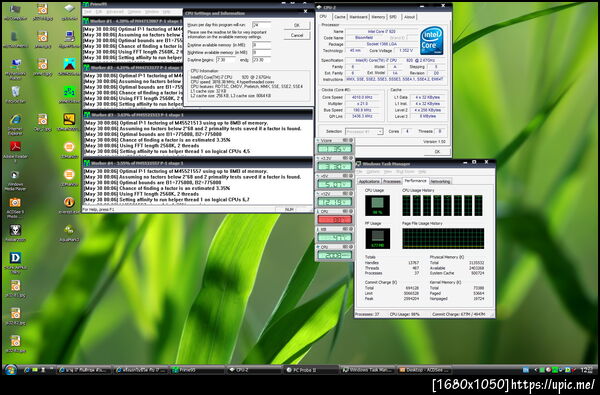Click the Page File Usage History graph

click(443, 238)
